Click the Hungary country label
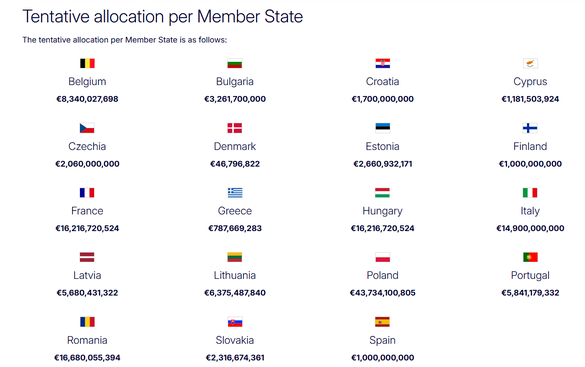Viewport: 585px width, 367px height. pyautogui.click(x=382, y=211)
